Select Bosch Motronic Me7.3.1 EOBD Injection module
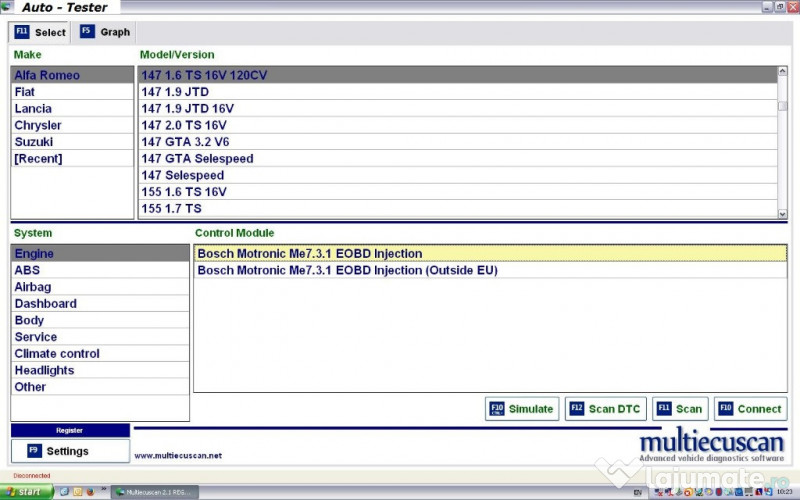 point(490,254)
